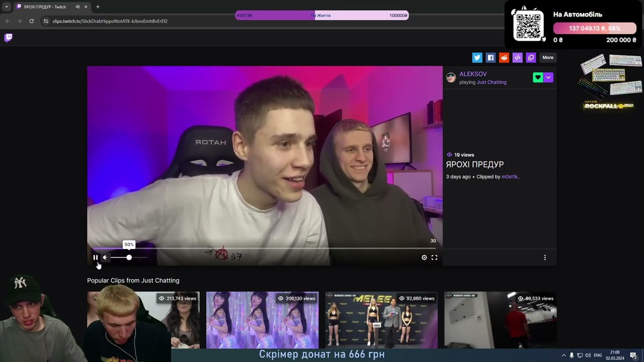Viewport: 644px width, 362px height.
Task: Mute the clip player volume
Action: [x=105, y=257]
